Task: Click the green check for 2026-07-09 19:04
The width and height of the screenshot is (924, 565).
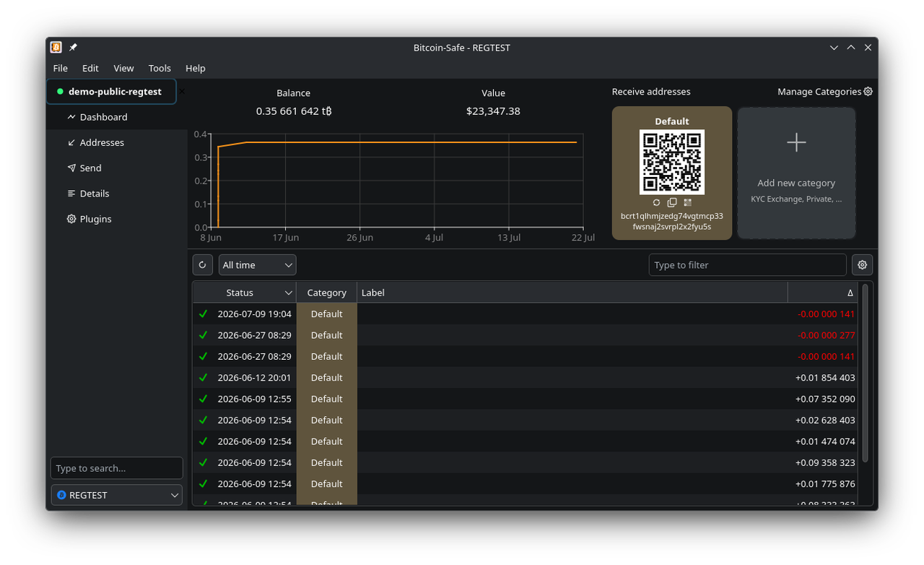Action: (x=204, y=314)
